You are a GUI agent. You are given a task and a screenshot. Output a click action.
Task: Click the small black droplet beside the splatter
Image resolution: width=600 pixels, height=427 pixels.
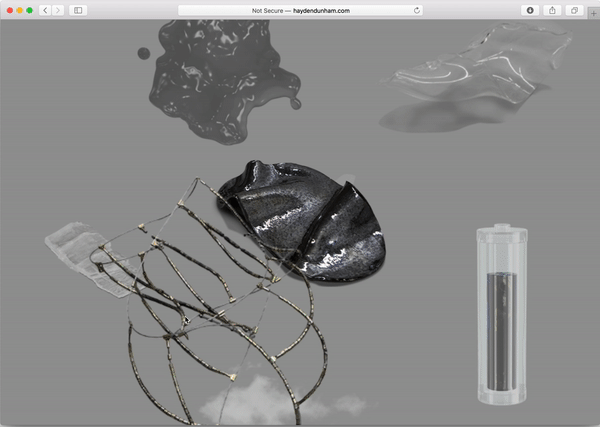[x=142, y=53]
